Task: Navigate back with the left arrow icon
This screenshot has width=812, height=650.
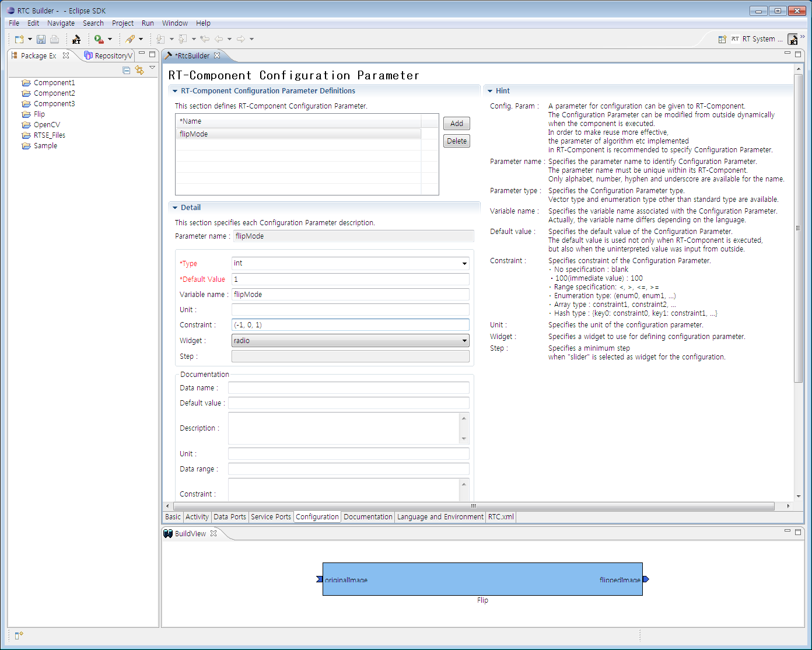Action: pos(219,39)
